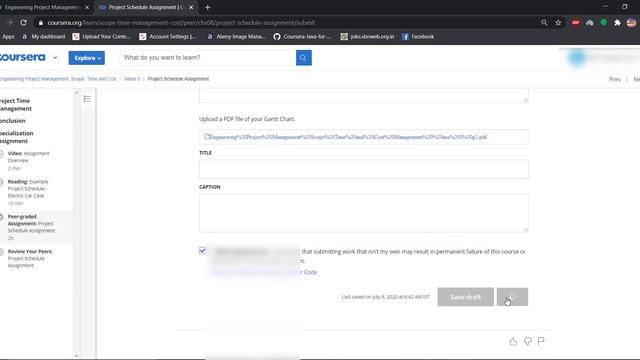Click the green extension icon in toolbar
The height and width of the screenshot is (360, 640).
pyautogui.click(x=603, y=23)
